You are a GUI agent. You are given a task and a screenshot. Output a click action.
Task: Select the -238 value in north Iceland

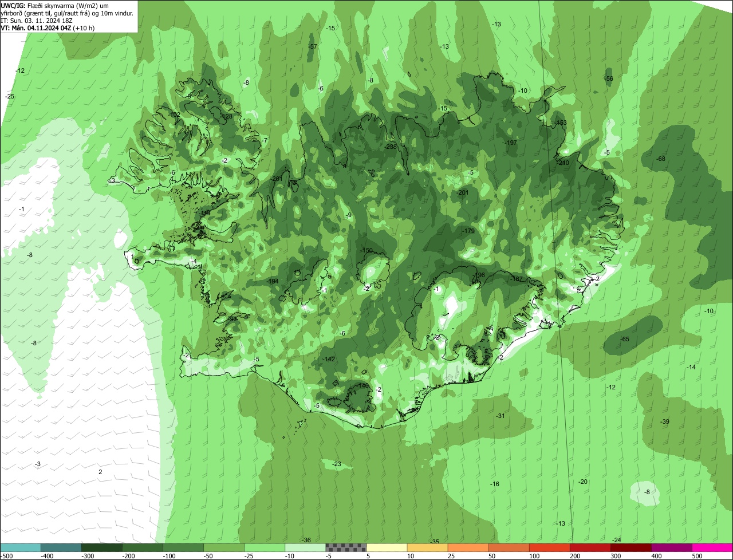[391, 147]
